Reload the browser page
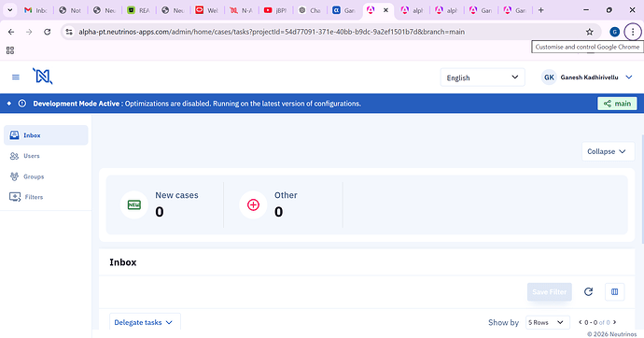 pos(48,32)
